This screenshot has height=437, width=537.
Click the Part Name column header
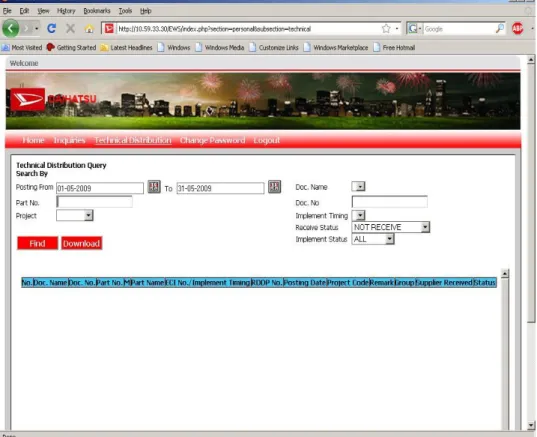click(148, 283)
